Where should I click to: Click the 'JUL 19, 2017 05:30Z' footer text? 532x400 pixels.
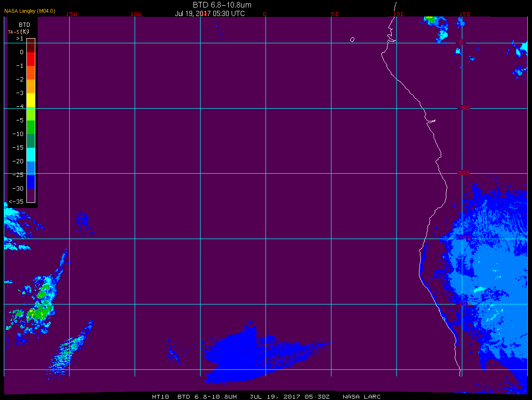(290, 397)
